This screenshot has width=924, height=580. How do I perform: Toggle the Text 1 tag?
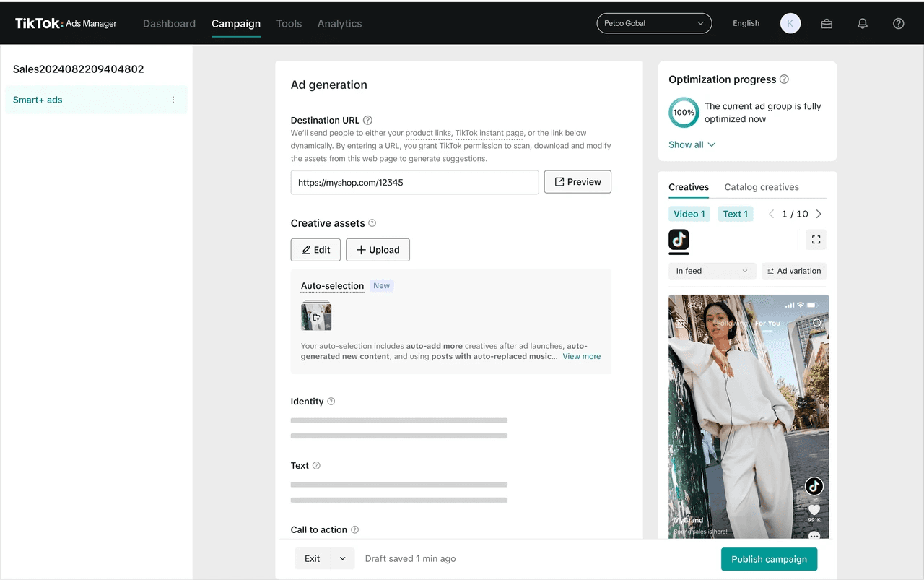click(x=736, y=214)
